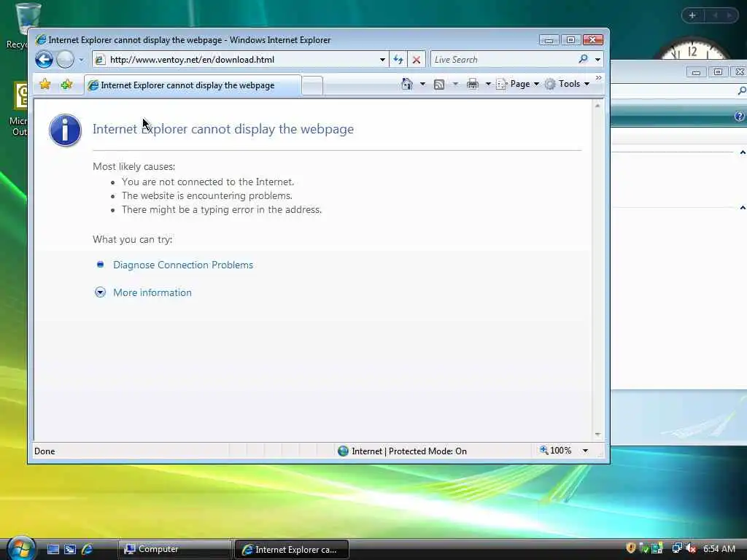
Task: Click the muted volume tray icon
Action: (691, 548)
